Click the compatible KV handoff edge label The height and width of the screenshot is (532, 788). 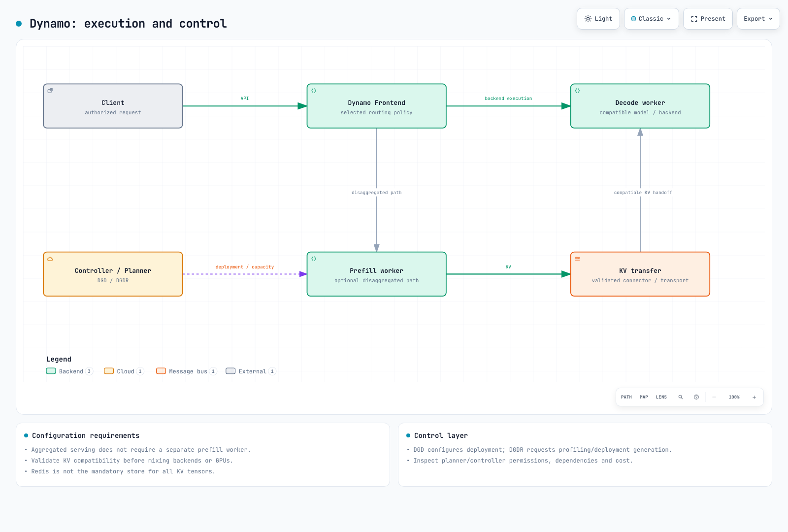tap(643, 193)
